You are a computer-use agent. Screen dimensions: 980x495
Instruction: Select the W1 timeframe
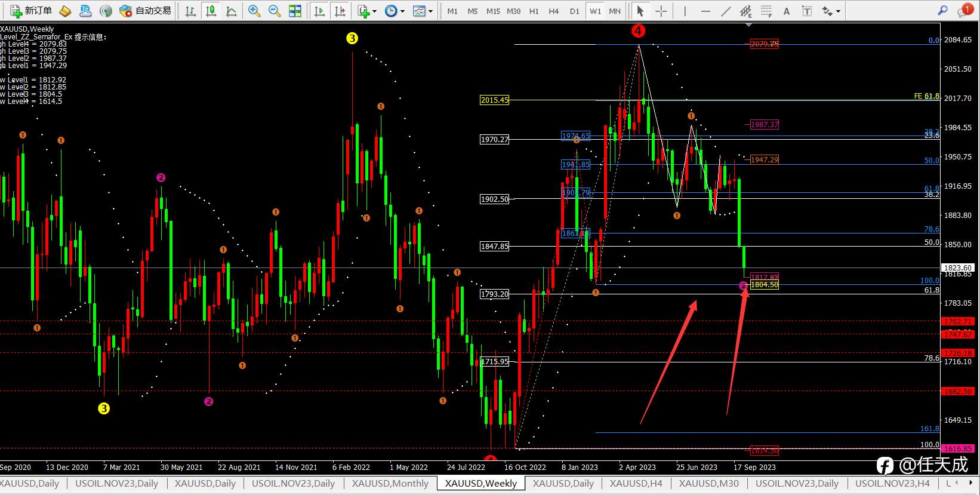(595, 11)
